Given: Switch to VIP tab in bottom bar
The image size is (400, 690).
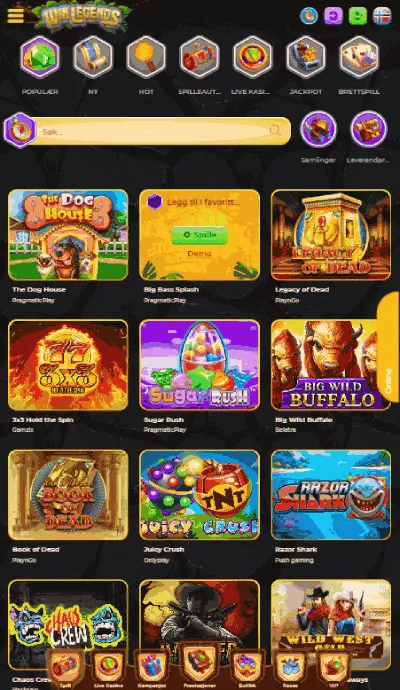Looking at the screenshot, I should point(334,669).
